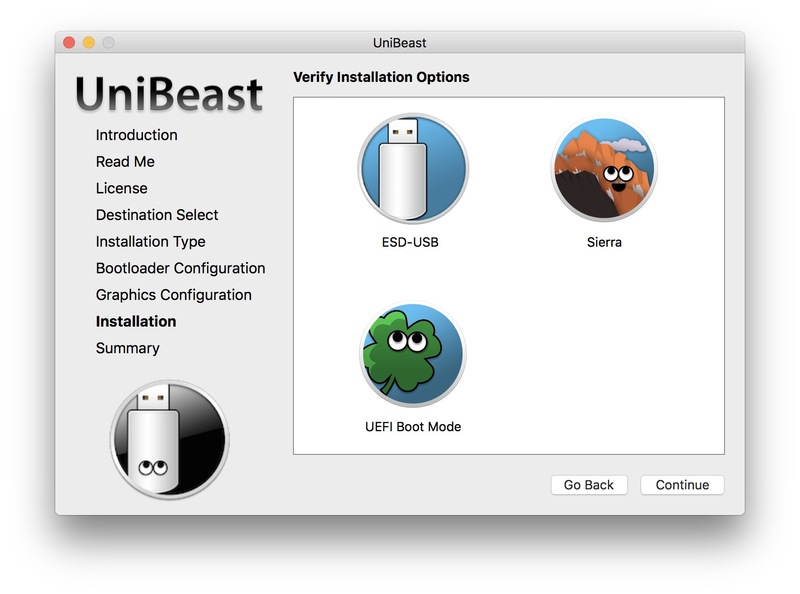This screenshot has height=594, width=800.
Task: Click the UniBeast window title
Action: click(x=399, y=43)
